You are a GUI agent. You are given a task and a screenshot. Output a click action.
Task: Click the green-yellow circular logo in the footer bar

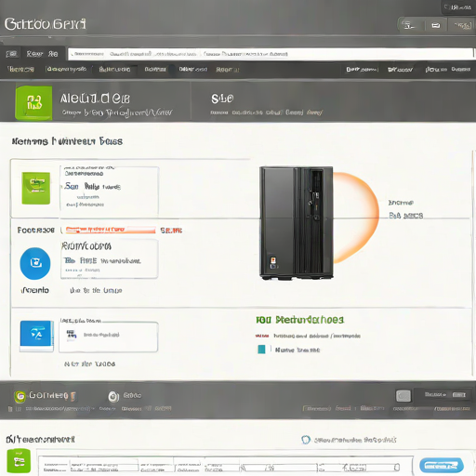click(20, 396)
